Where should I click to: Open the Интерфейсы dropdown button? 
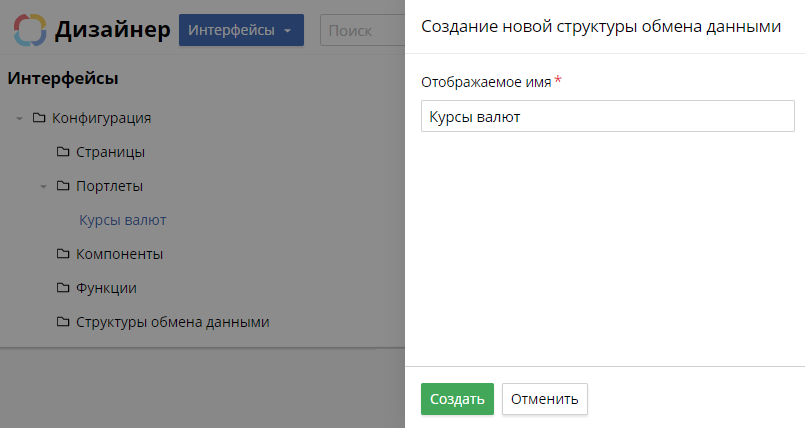tap(241, 30)
